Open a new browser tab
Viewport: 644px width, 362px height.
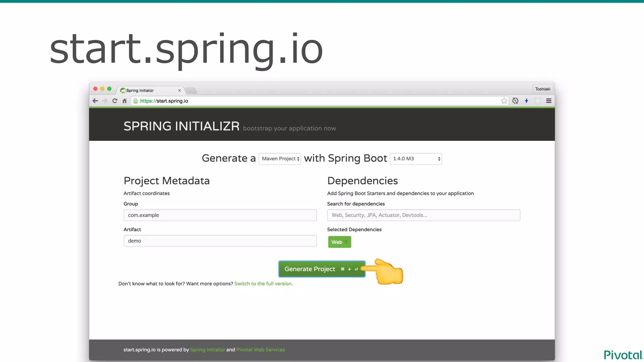pos(191,91)
